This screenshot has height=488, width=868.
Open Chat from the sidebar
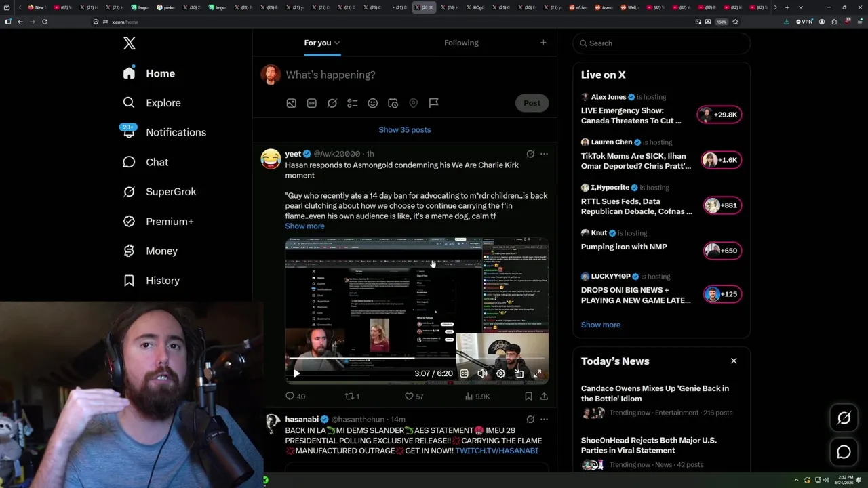point(145,162)
